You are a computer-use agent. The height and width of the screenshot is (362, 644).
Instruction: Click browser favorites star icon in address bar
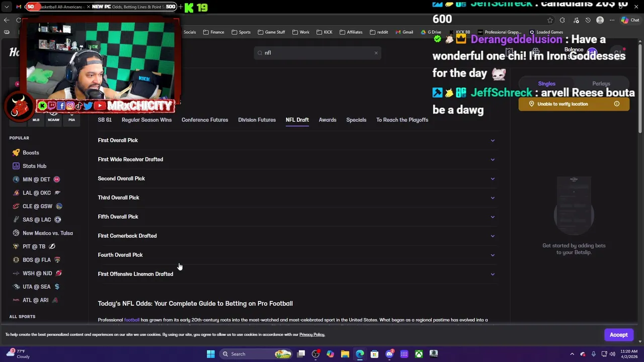click(x=550, y=20)
